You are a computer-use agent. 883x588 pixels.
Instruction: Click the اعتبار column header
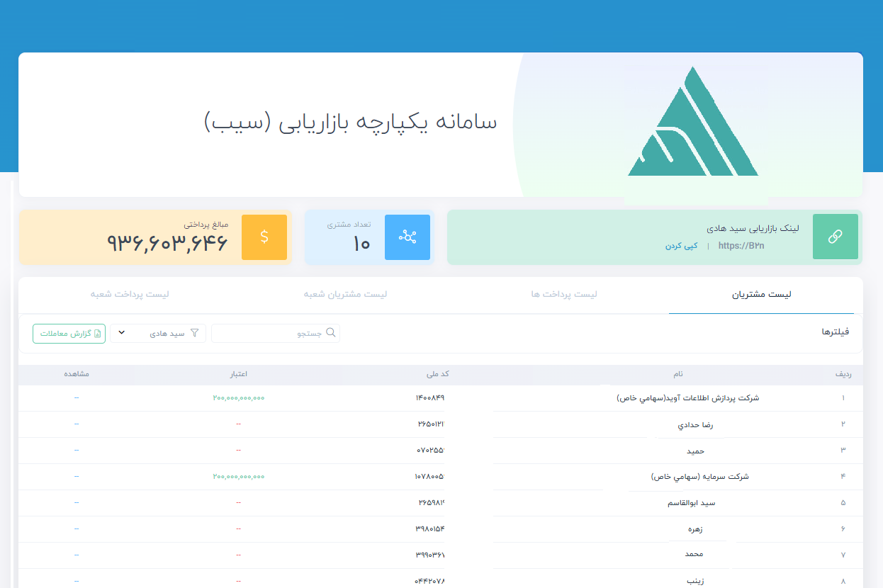(237, 375)
